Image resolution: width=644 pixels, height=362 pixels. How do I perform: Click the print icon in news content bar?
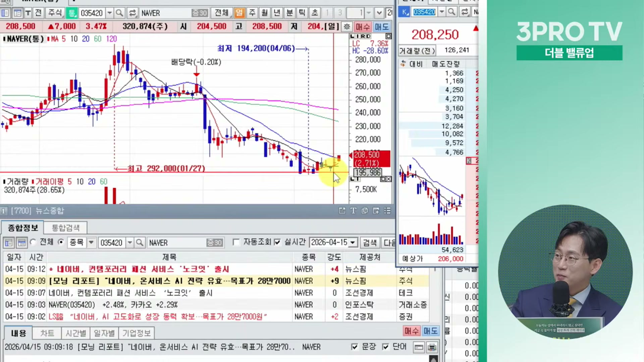click(432, 347)
